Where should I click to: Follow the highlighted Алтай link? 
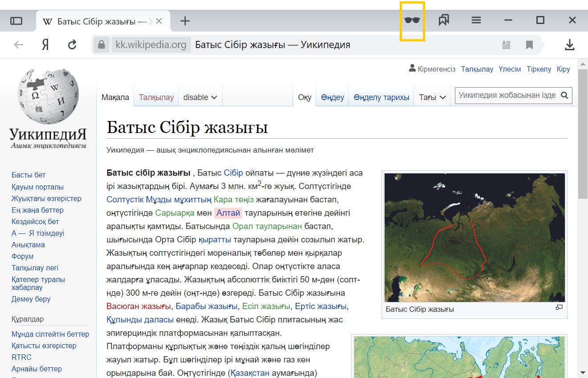(228, 213)
